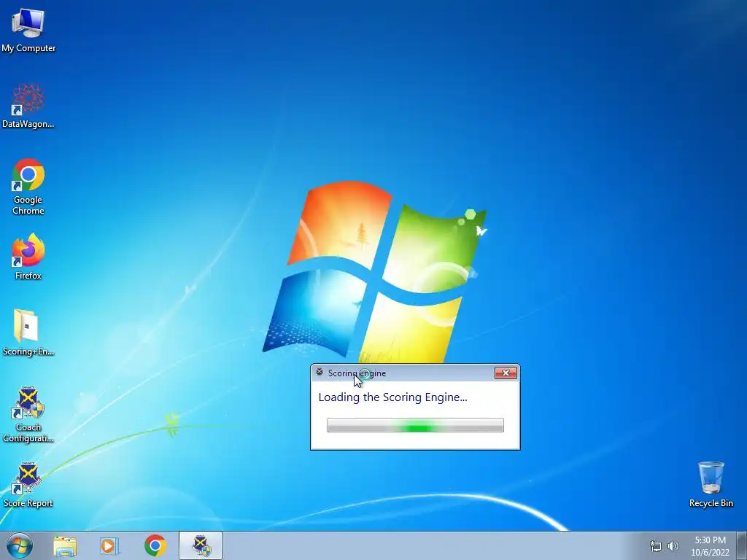The image size is (747, 560).
Task: Click the 'Loading the Scoring Engine...' text
Action: [x=392, y=397]
